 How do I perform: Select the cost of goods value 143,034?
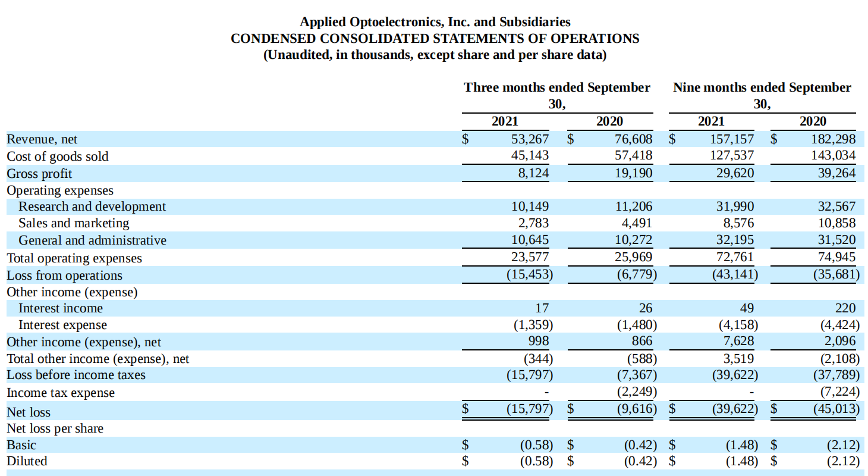coord(834,155)
